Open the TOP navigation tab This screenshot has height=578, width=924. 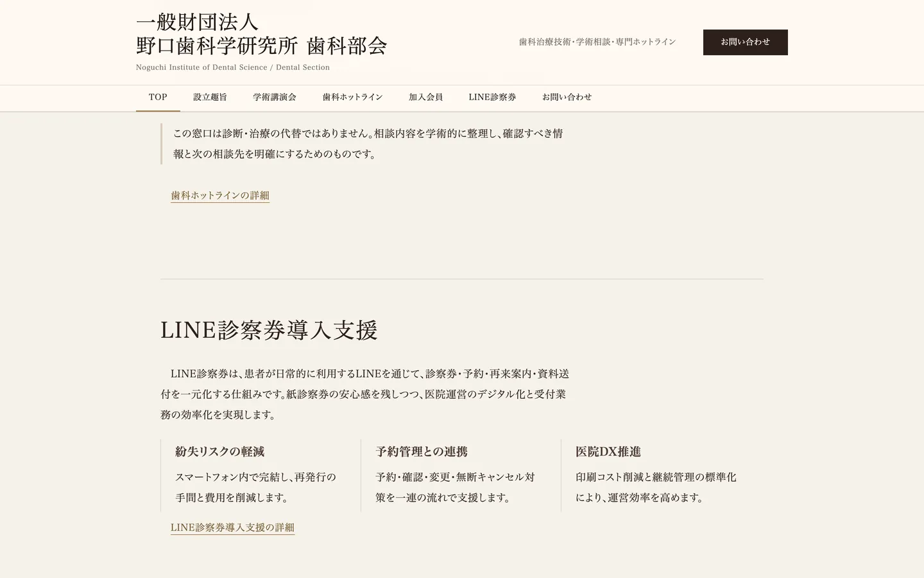coord(158,98)
